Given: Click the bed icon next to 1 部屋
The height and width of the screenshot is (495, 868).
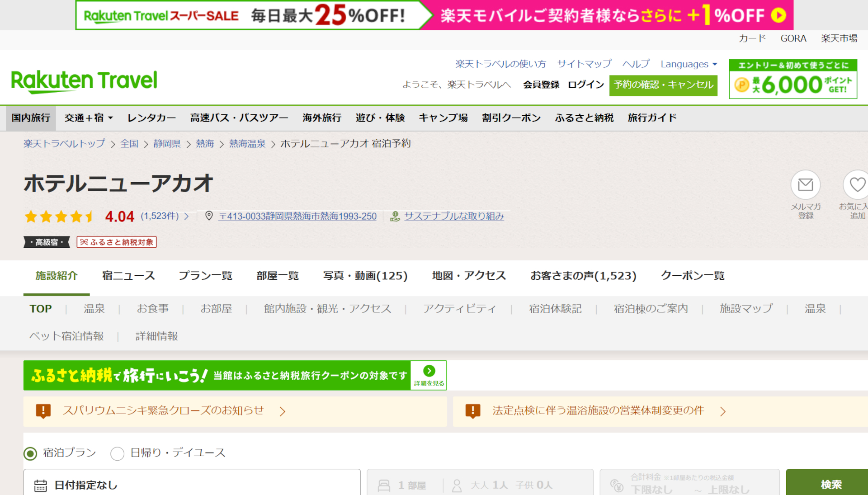Looking at the screenshot, I should 384,485.
